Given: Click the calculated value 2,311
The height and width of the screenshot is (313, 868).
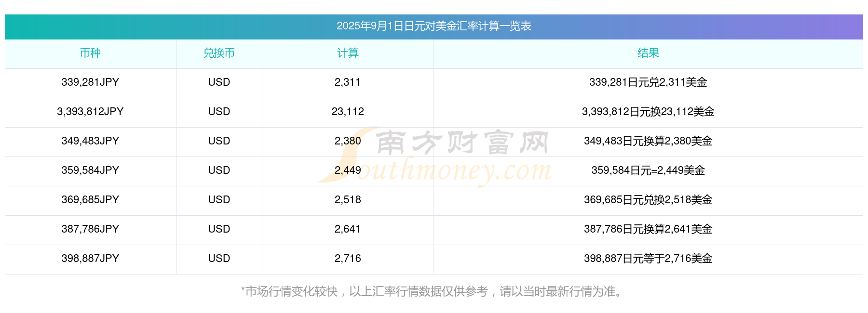Looking at the screenshot, I should pos(348,82).
